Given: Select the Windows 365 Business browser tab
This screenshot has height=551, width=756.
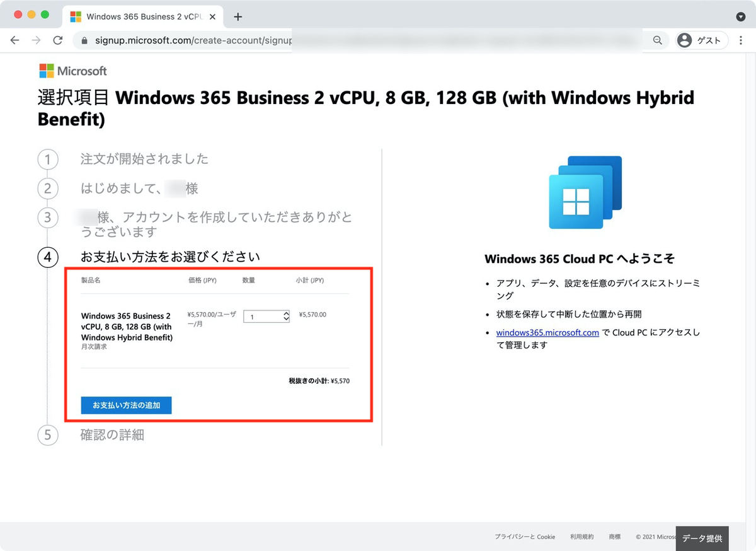Looking at the screenshot, I should click(x=142, y=17).
